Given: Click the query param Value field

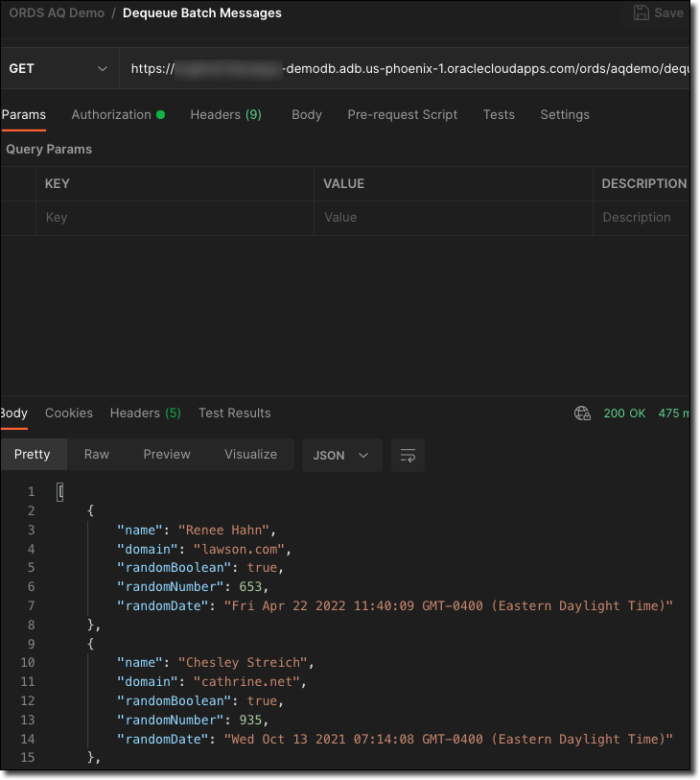Looking at the screenshot, I should 453,218.
